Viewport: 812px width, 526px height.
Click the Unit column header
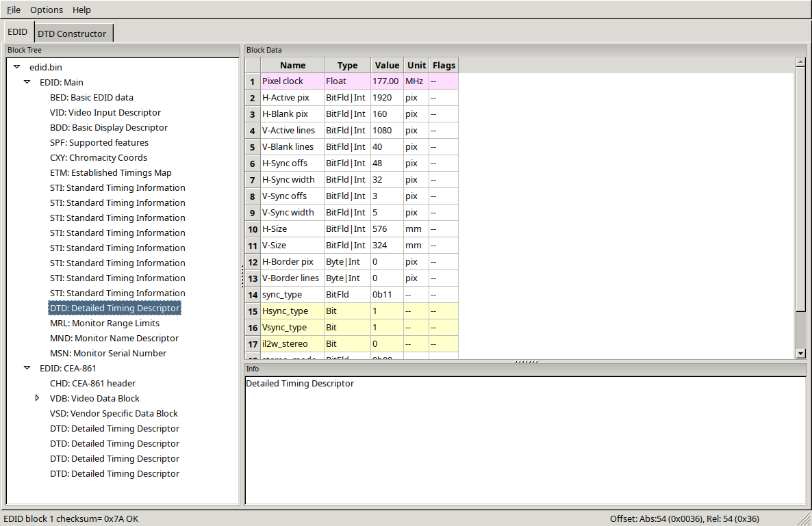click(416, 65)
